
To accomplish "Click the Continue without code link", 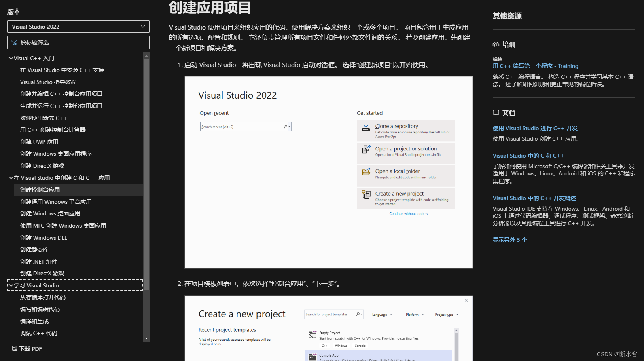I will click(409, 214).
